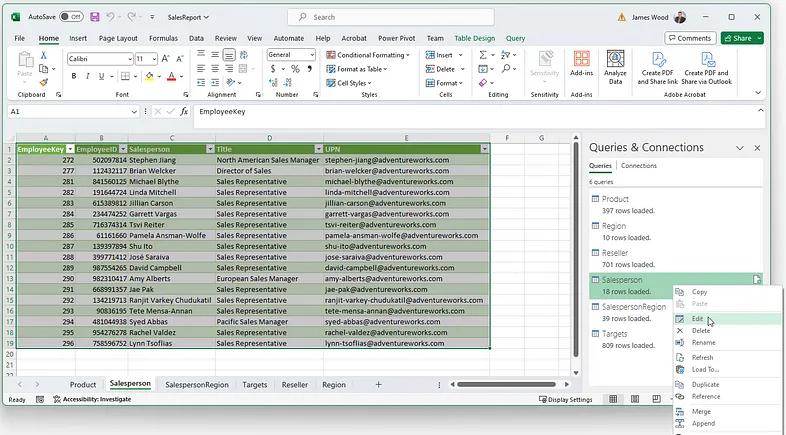
Task: Click the Sort & Filter icon
Action: (x=505, y=55)
